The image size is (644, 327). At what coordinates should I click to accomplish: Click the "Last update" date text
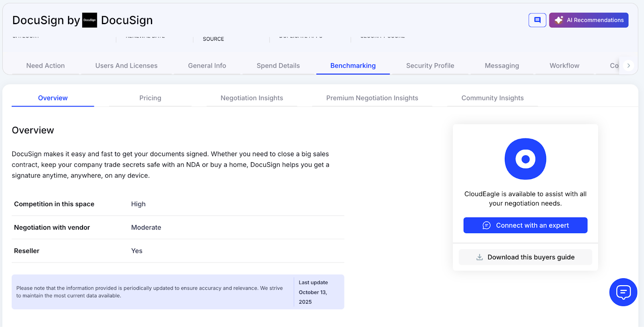314,292
